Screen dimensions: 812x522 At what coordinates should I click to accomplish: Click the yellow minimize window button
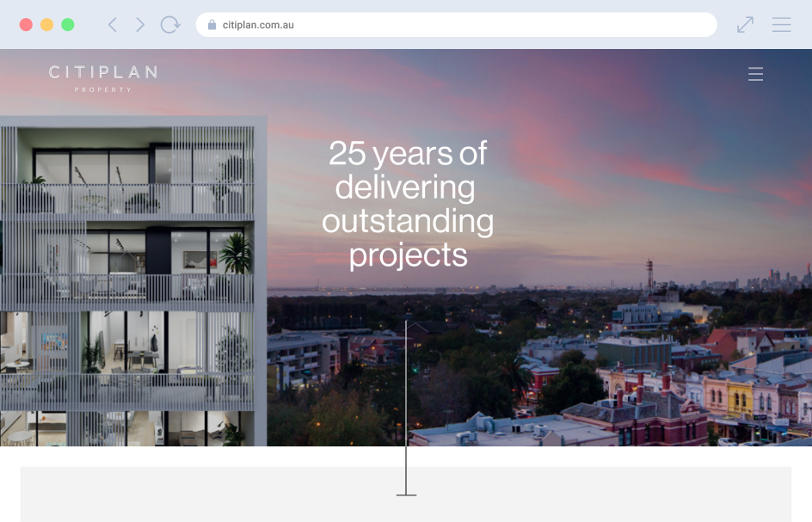point(46,24)
